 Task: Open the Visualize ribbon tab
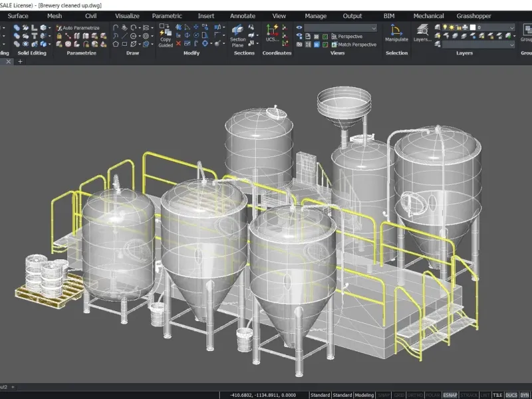click(127, 15)
